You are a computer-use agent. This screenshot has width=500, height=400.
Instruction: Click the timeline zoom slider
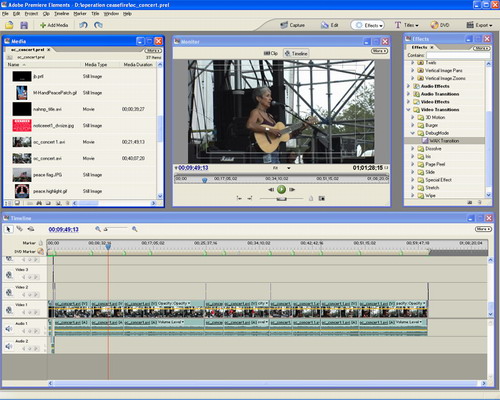[116, 229]
